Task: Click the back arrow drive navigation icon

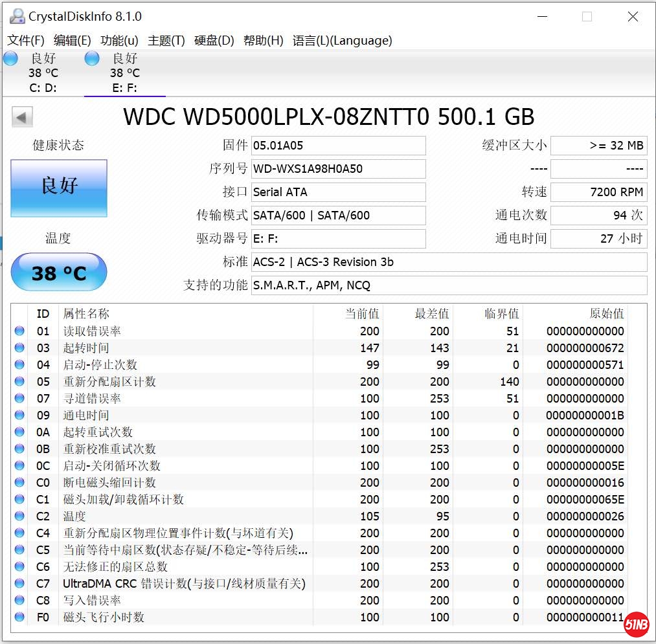Action: 21,117
